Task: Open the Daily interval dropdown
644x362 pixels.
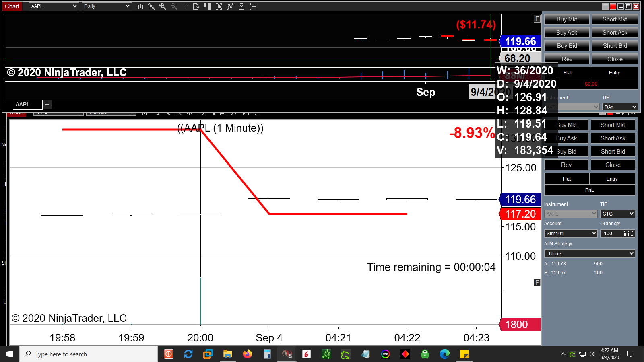Action: 107,6
